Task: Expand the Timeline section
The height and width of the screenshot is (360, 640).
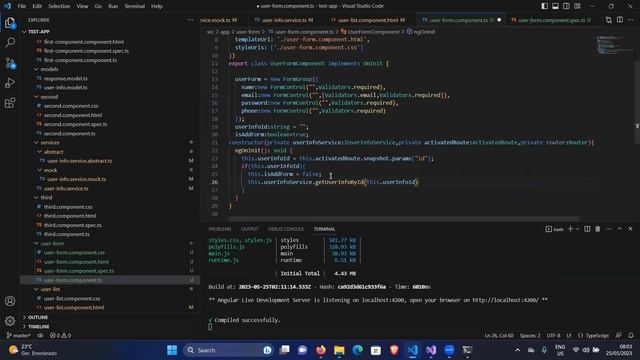Action: point(109,327)
